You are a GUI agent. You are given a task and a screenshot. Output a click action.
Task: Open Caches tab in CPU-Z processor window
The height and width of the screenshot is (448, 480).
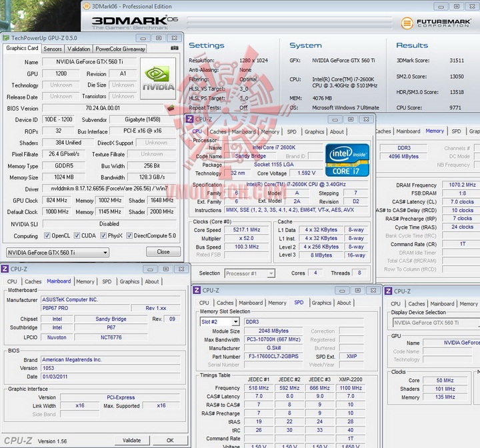pyautogui.click(x=217, y=132)
